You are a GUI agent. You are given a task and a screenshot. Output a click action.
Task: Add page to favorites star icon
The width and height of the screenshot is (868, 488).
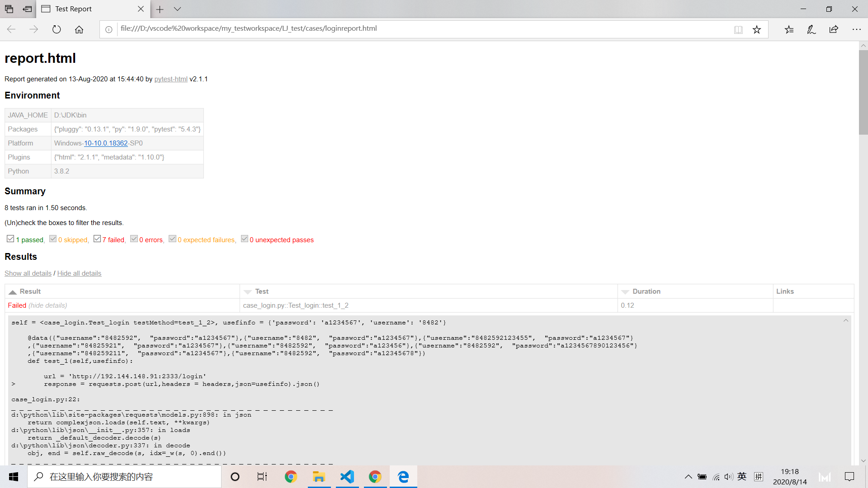tap(757, 29)
